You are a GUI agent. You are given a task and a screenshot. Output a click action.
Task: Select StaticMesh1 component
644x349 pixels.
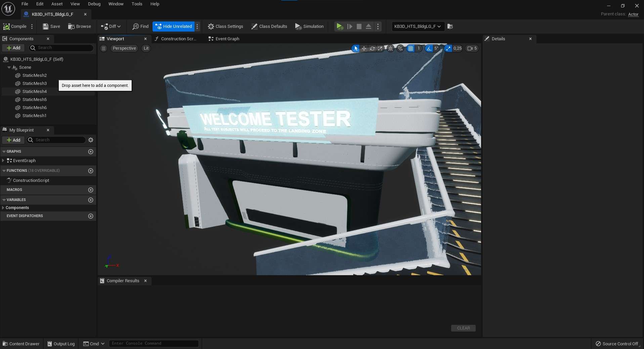pyautogui.click(x=35, y=116)
